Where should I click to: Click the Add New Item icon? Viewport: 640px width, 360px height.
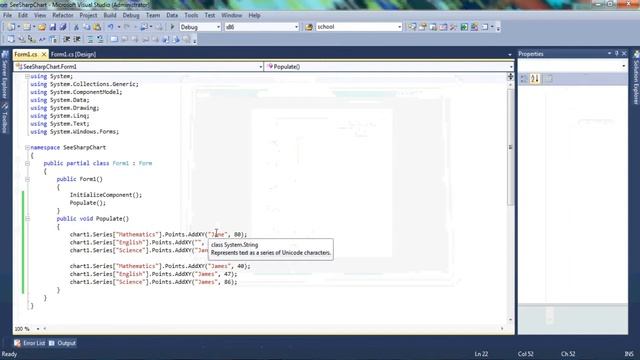click(x=27, y=27)
